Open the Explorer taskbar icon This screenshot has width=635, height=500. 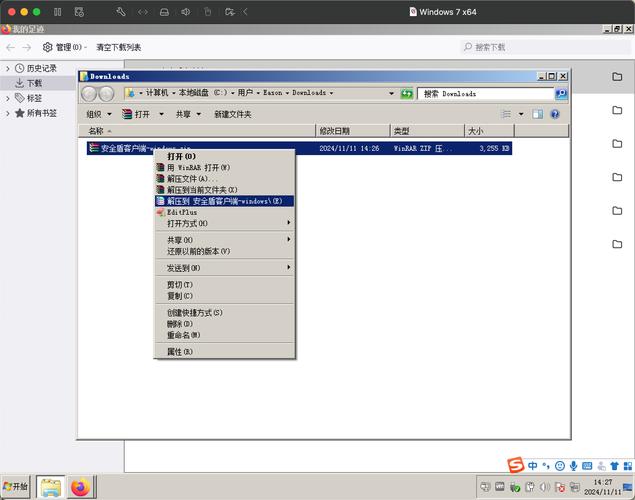point(51,487)
